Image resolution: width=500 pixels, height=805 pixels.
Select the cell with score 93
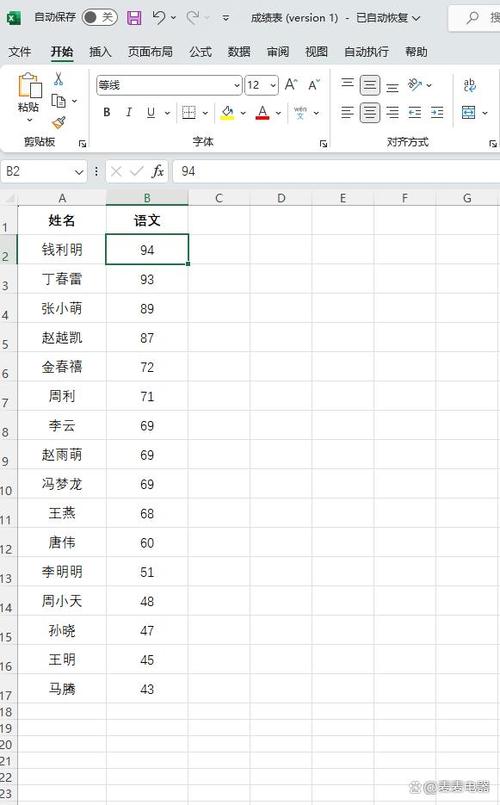pyautogui.click(x=147, y=279)
